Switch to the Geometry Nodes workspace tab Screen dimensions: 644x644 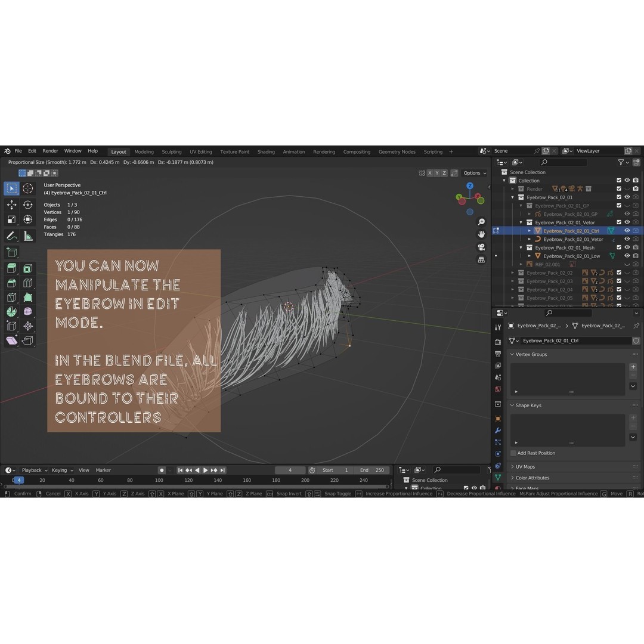click(x=397, y=152)
